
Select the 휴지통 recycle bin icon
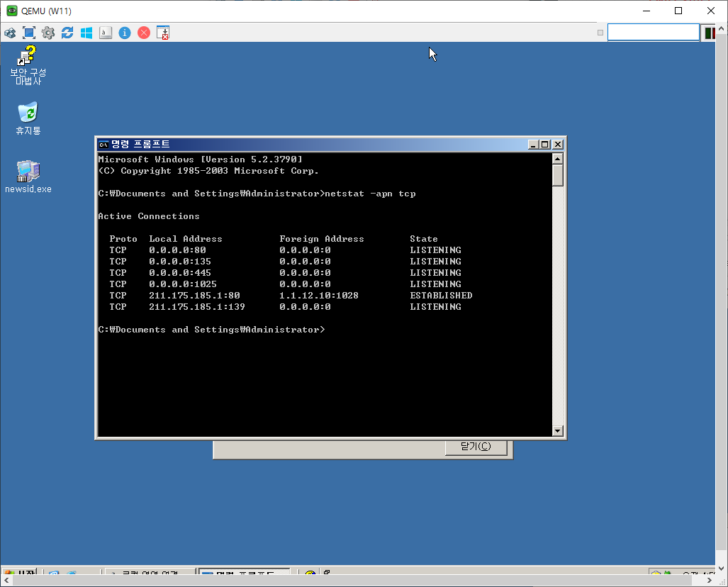pos(28,118)
